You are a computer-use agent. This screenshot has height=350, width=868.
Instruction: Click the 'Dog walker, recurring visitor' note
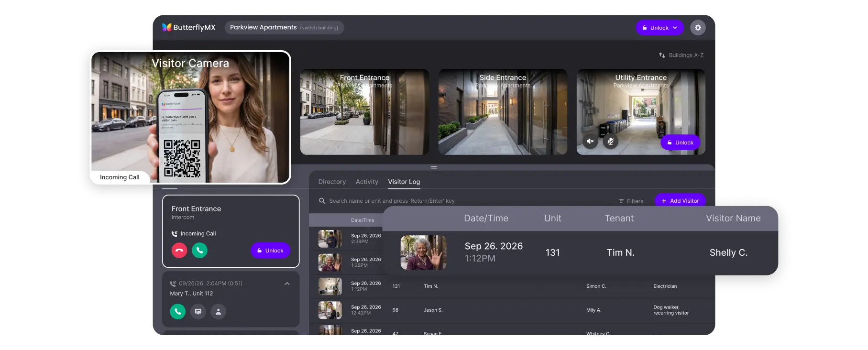(x=671, y=310)
